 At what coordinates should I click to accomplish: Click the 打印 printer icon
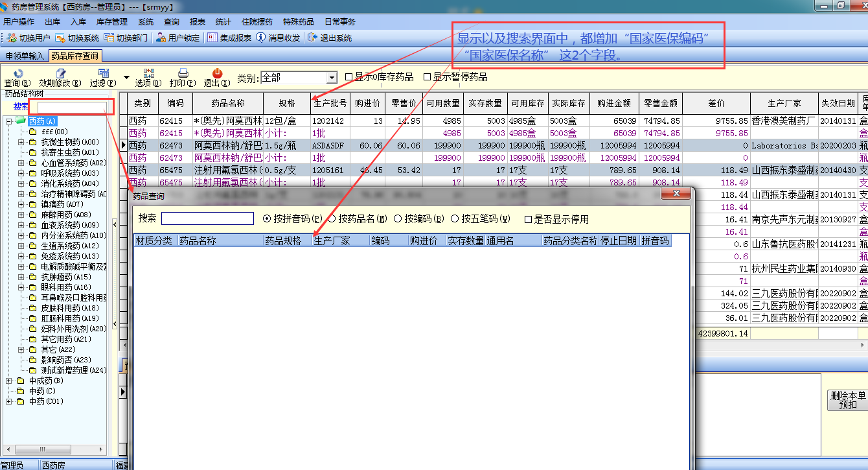(x=183, y=73)
